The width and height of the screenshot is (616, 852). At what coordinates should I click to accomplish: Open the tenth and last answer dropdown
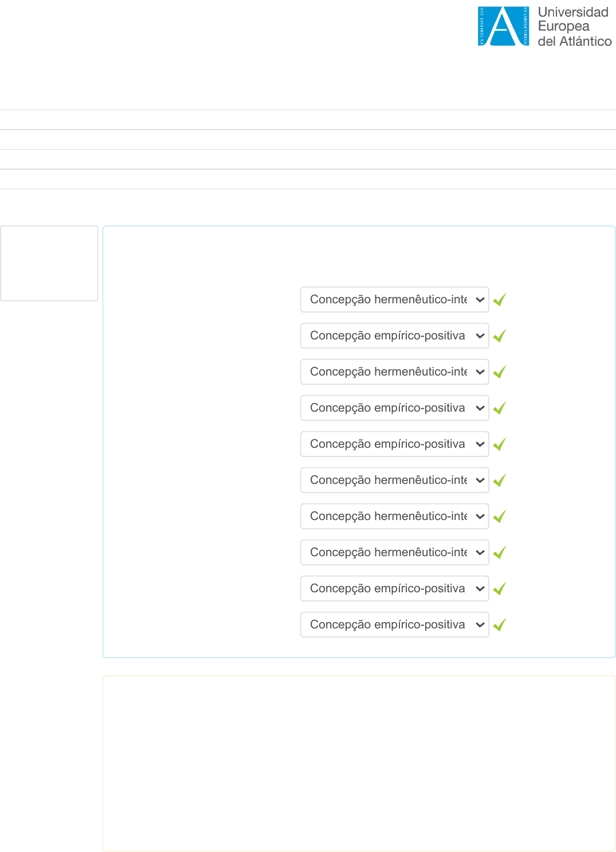pyautogui.click(x=394, y=625)
